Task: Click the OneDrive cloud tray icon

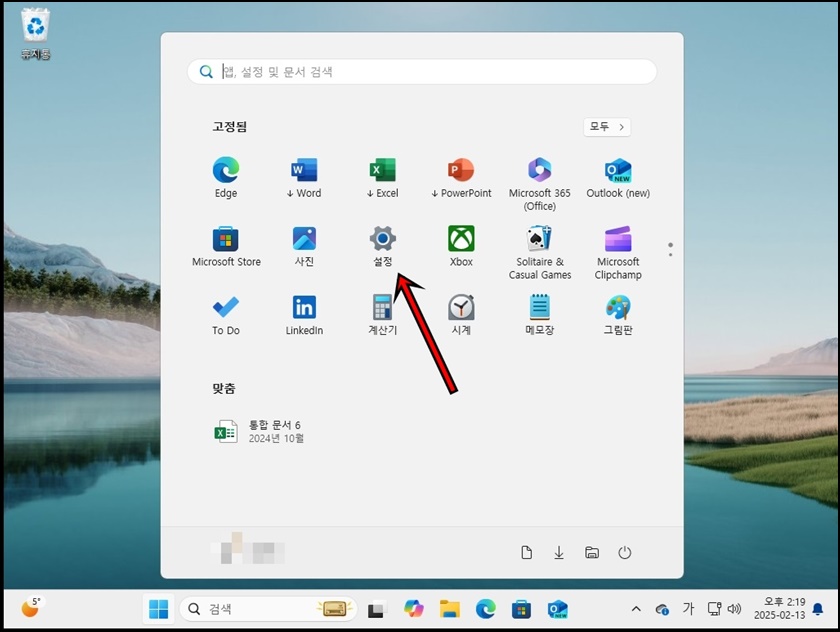Action: coord(662,610)
